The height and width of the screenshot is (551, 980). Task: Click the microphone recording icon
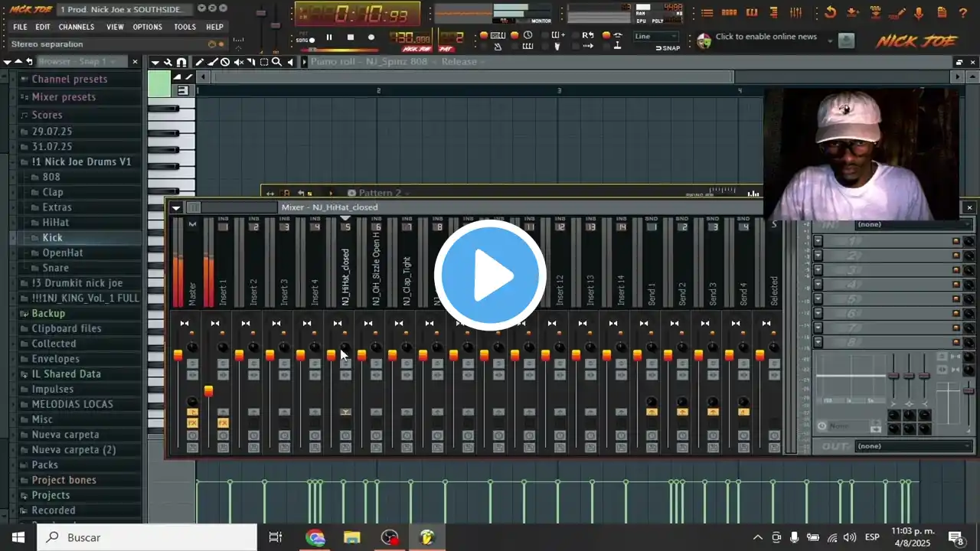pos(919,13)
